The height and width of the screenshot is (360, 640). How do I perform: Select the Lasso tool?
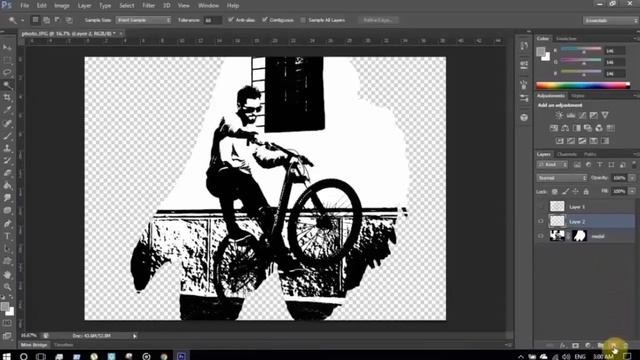(x=7, y=73)
